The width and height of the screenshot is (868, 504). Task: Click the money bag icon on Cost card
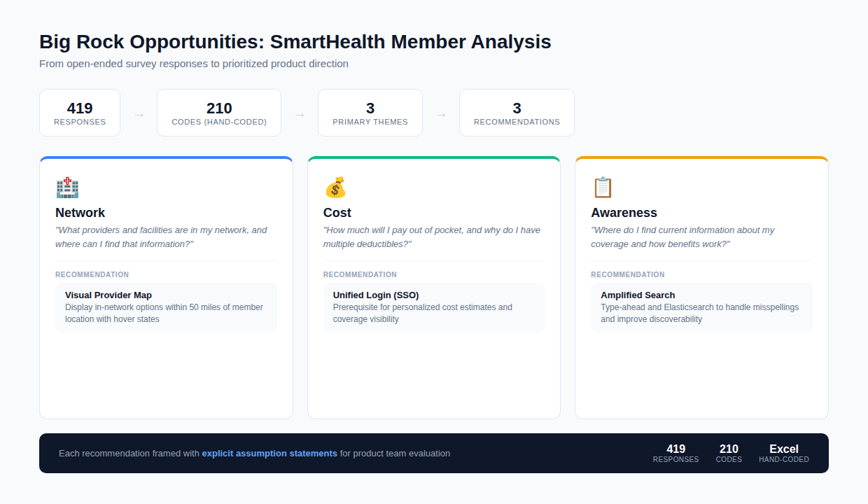point(335,188)
